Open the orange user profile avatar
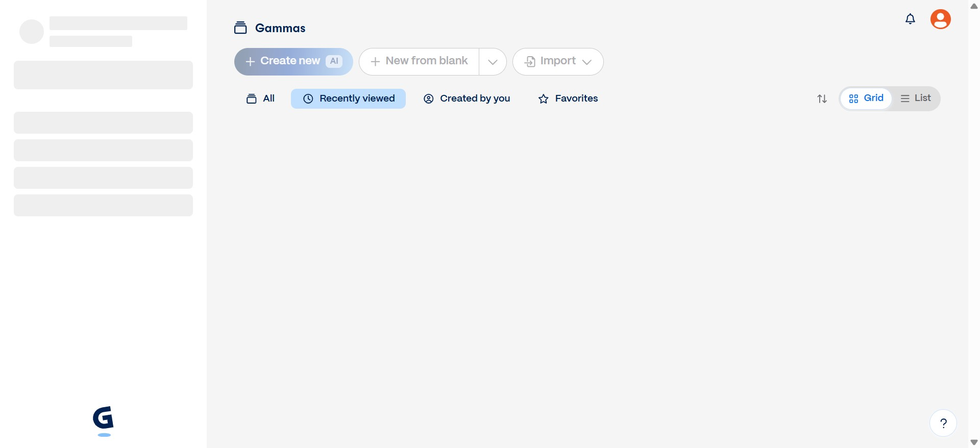 coord(940,19)
